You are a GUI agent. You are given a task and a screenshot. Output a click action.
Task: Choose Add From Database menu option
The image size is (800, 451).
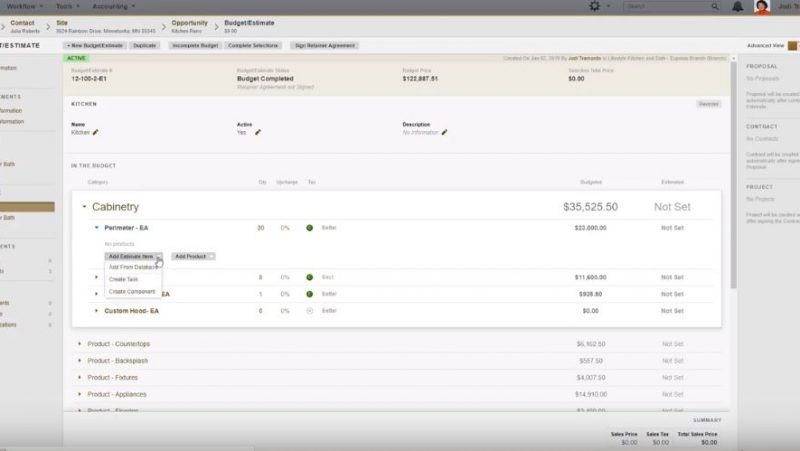click(x=132, y=268)
